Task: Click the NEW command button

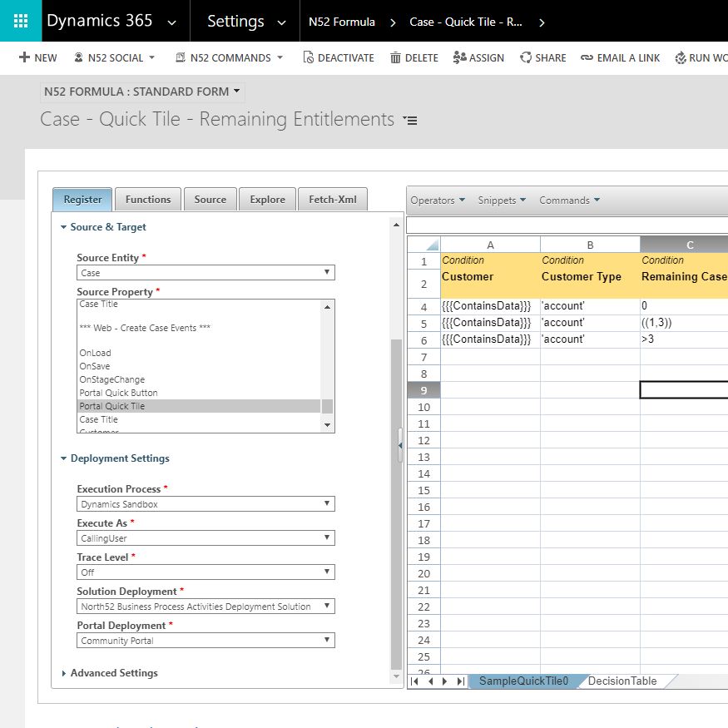Action: point(38,57)
